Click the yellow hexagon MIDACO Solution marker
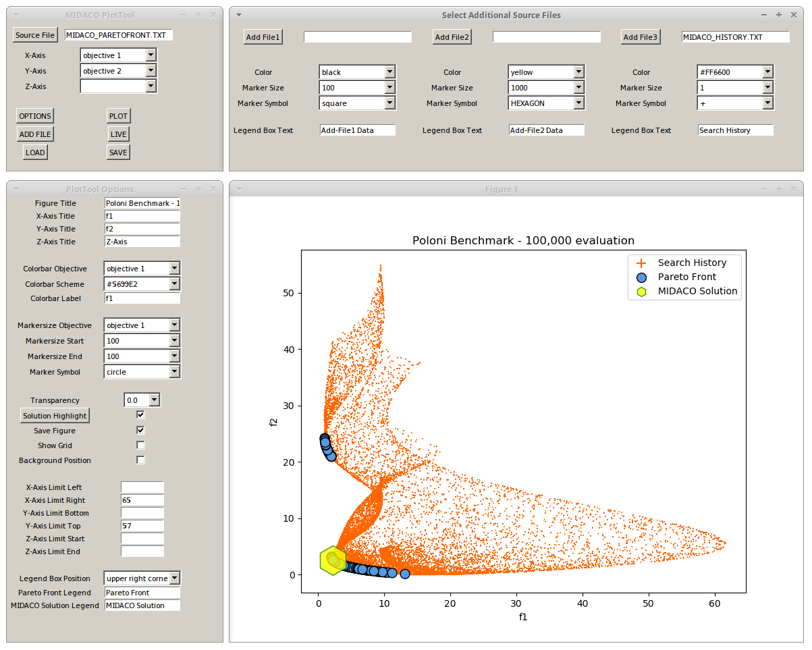Viewport: 812px width, 650px height. coord(333,560)
